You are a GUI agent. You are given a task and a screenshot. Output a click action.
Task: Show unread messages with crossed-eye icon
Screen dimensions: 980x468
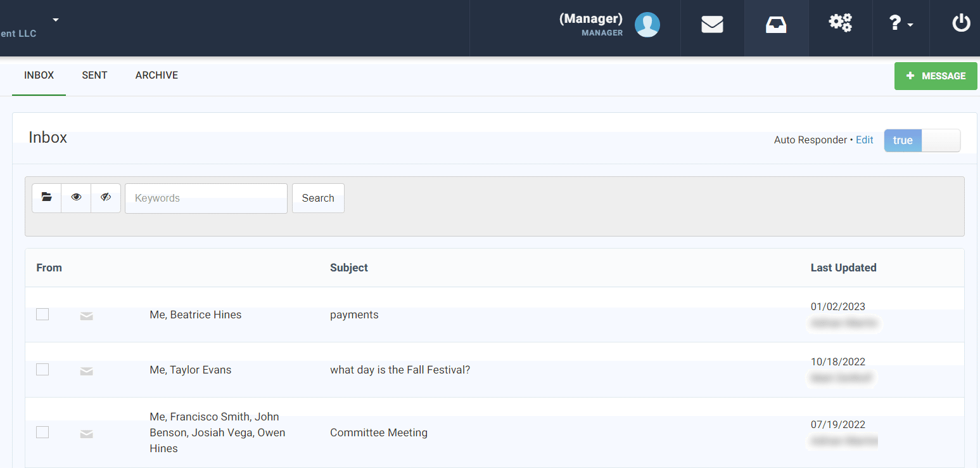coord(106,198)
